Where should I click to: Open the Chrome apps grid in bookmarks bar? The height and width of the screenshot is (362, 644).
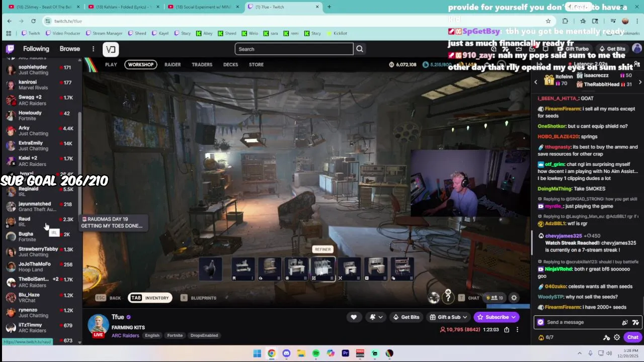[x=9, y=33]
